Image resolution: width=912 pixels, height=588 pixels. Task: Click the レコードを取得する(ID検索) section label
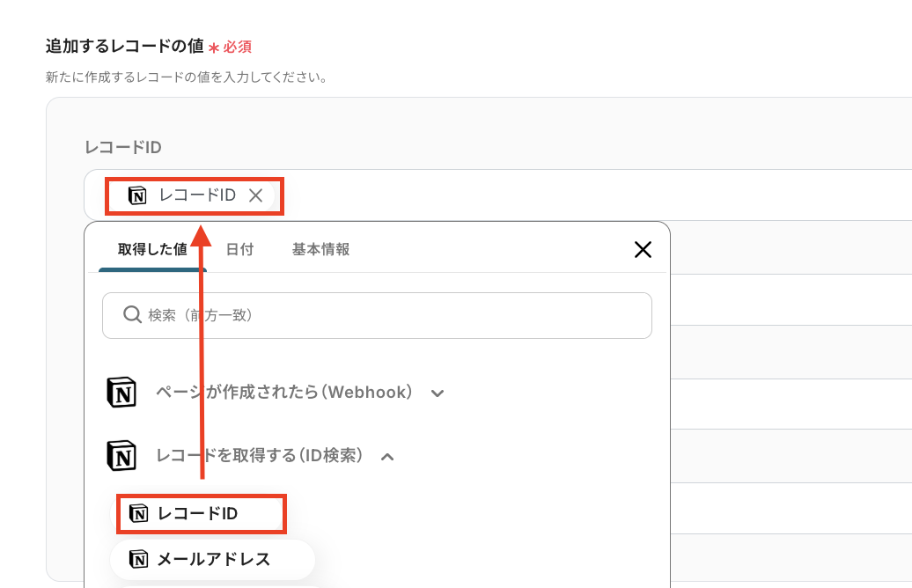(x=259, y=456)
